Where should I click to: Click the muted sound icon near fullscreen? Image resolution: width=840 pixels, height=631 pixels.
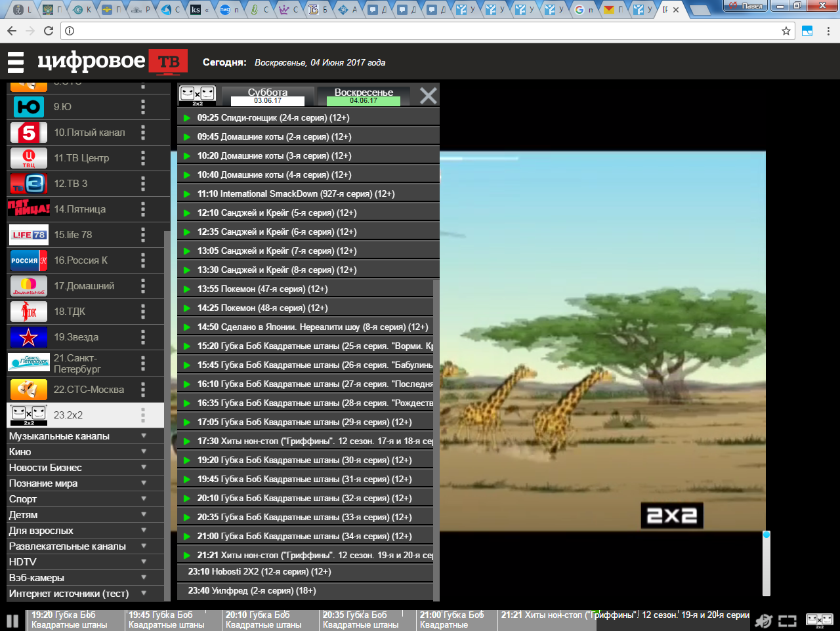click(x=763, y=621)
